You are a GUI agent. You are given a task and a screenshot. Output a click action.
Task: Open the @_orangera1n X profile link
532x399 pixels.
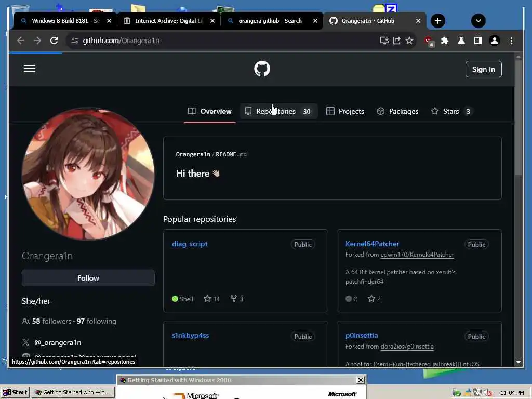point(58,343)
